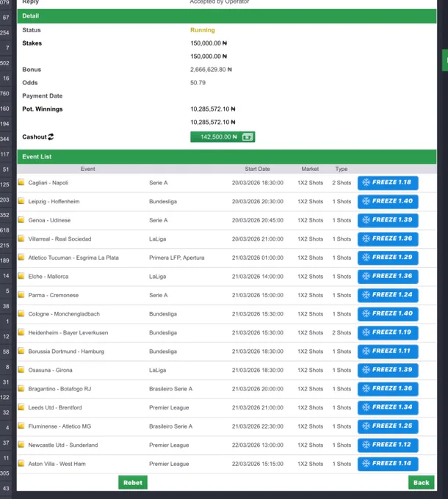Viewport: 448px width, 499px height.
Task: Click the Rebet button
Action: tap(133, 482)
